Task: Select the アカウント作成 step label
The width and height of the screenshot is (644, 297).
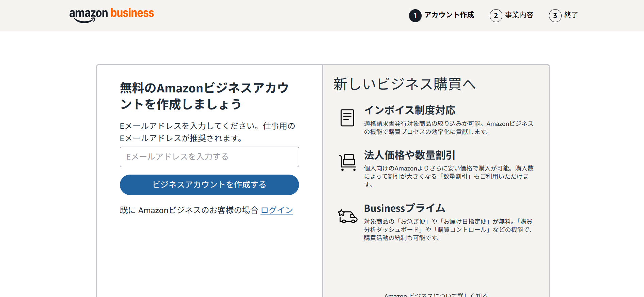Action: (449, 15)
